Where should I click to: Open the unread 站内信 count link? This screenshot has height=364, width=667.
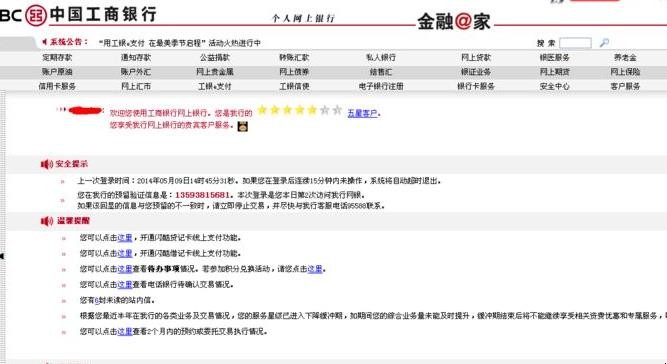click(x=97, y=300)
